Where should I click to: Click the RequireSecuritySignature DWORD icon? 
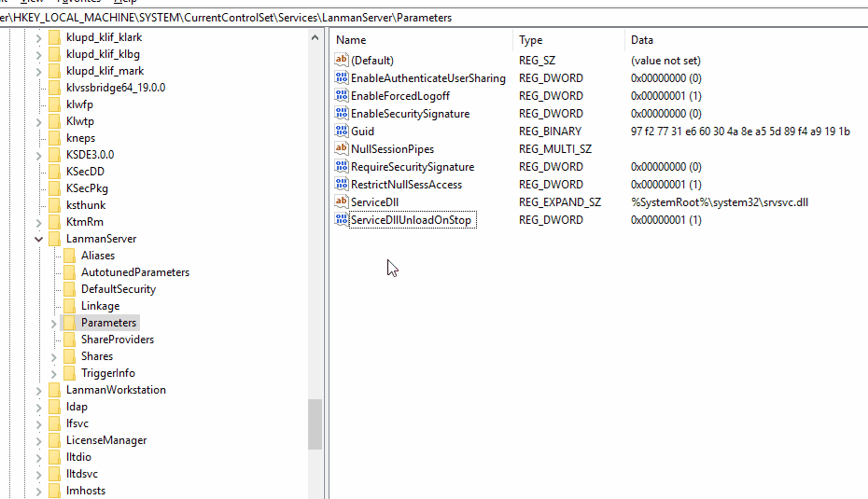tap(342, 166)
